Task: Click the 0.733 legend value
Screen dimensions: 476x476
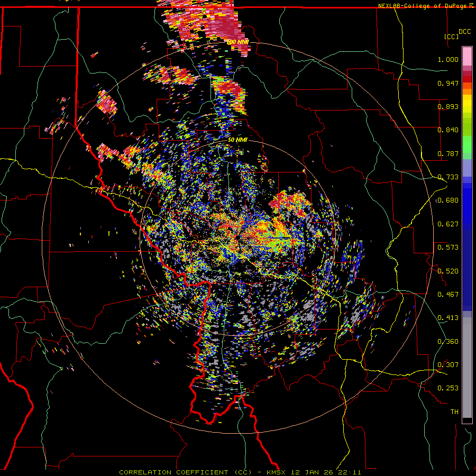Action: [448, 177]
